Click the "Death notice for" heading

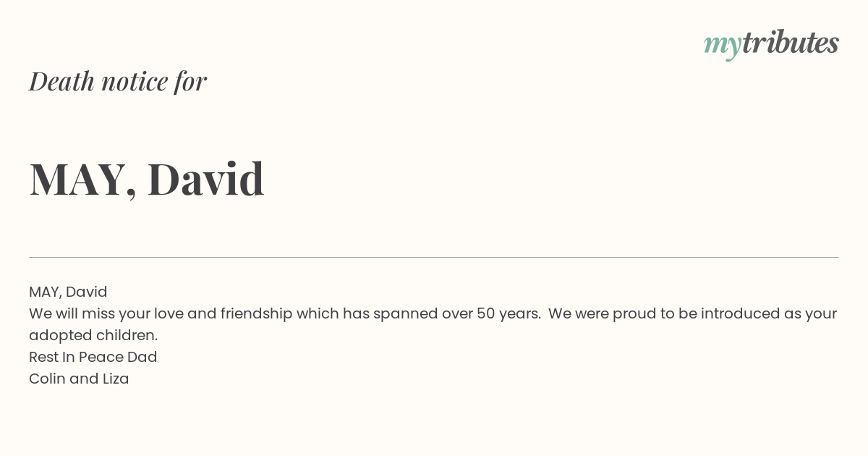tap(118, 81)
